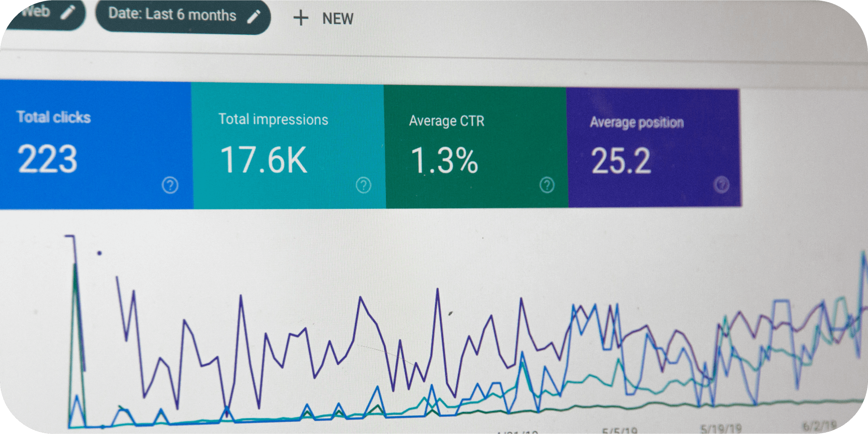The height and width of the screenshot is (434, 868).
Task: Click the plus icon next to NEW
Action: coord(300,18)
